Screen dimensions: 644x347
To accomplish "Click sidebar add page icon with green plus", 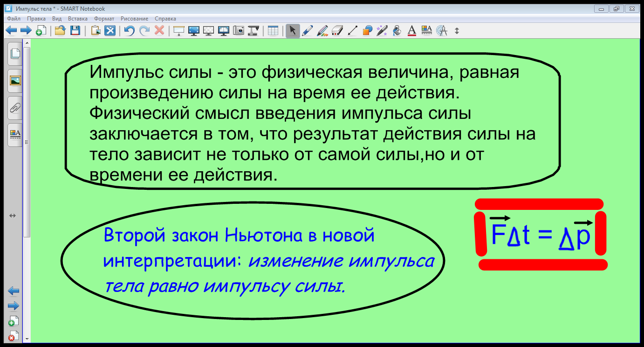I will click(x=14, y=321).
